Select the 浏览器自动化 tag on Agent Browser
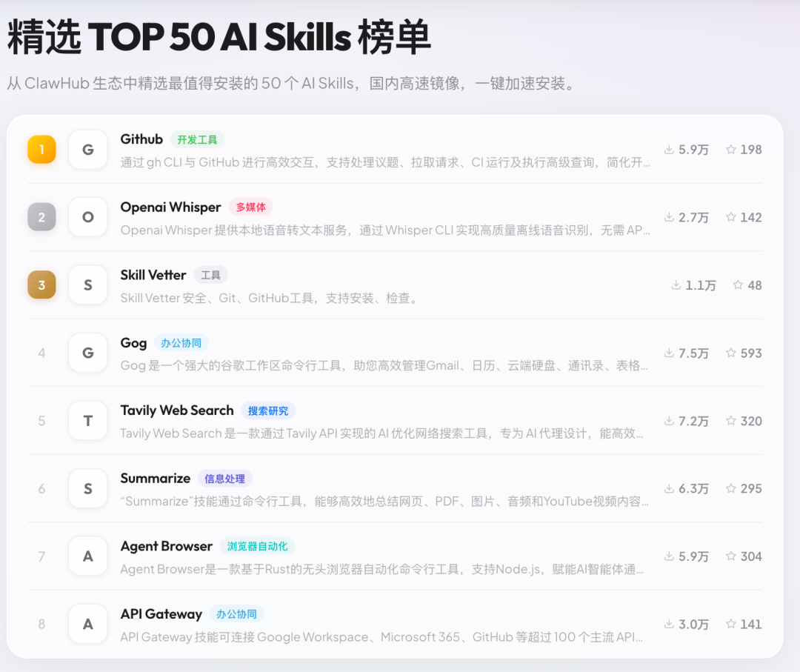The width and height of the screenshot is (800, 672). (x=258, y=546)
